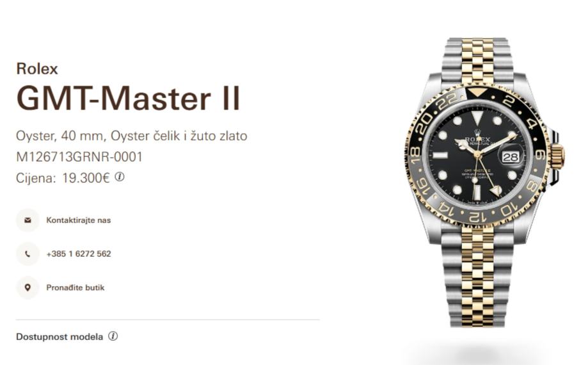Call the +385 1 6272 562 number
Viewport: 588px width, 365px height.
coord(78,254)
